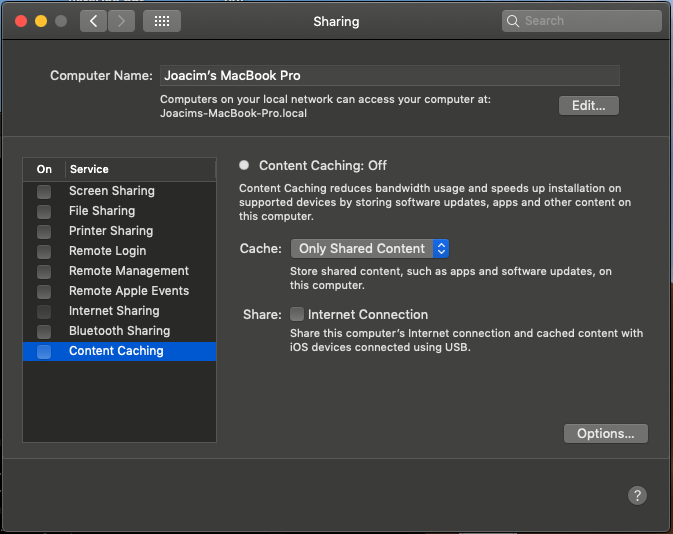Show all preferences via grid icon
The image size is (673, 534).
tap(162, 21)
